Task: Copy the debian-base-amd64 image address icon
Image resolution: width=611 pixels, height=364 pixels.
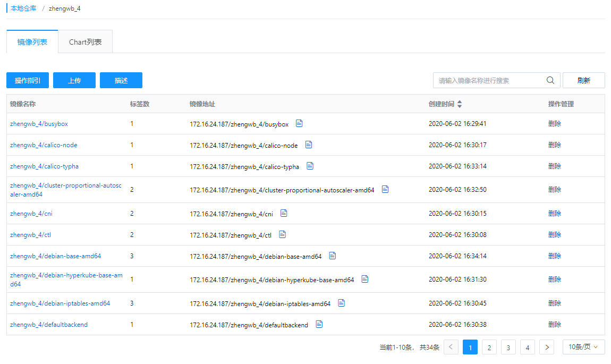Action: pyautogui.click(x=332, y=256)
